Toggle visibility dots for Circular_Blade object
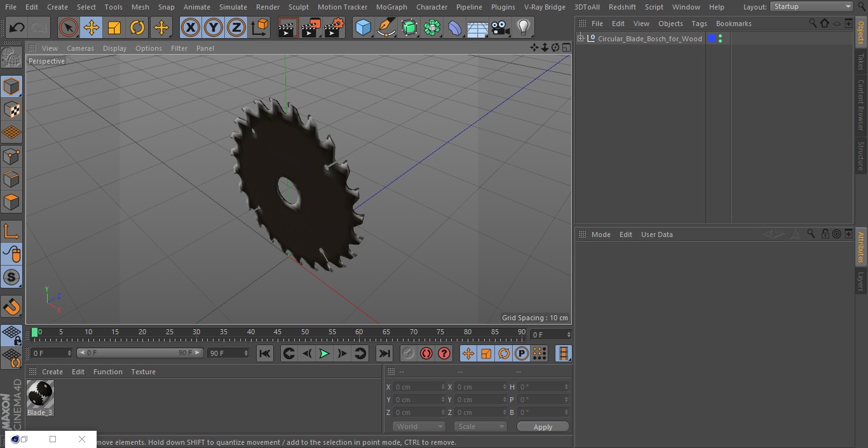The width and height of the screenshot is (868, 448). pyautogui.click(x=720, y=39)
